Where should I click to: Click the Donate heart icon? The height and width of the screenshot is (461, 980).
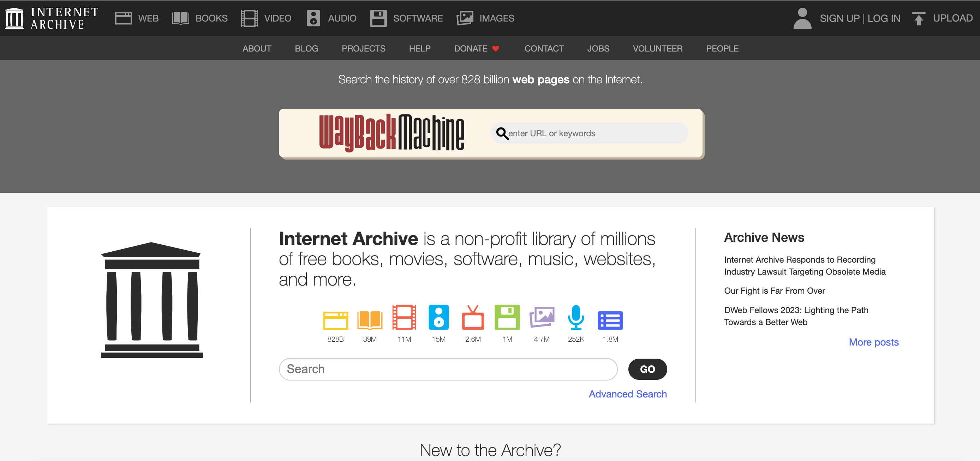coord(496,48)
